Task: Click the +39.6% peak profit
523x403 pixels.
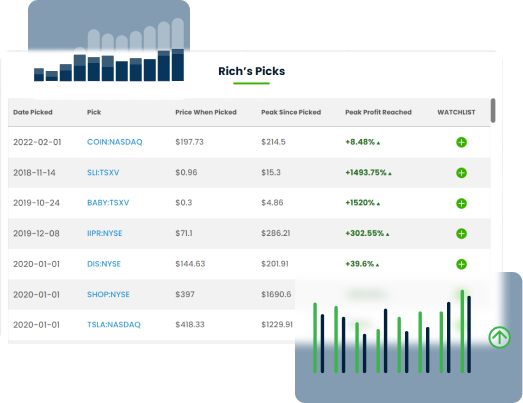Action: click(362, 264)
